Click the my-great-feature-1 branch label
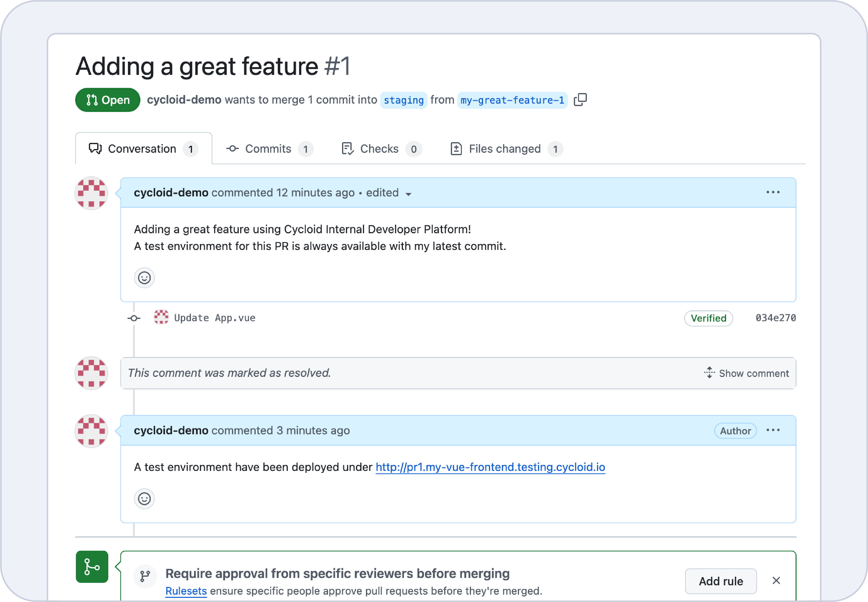Image resolution: width=868 pixels, height=602 pixels. click(x=512, y=100)
